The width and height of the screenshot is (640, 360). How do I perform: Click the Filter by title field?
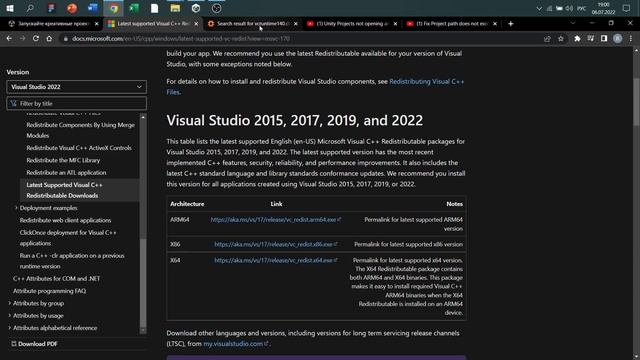(x=76, y=104)
